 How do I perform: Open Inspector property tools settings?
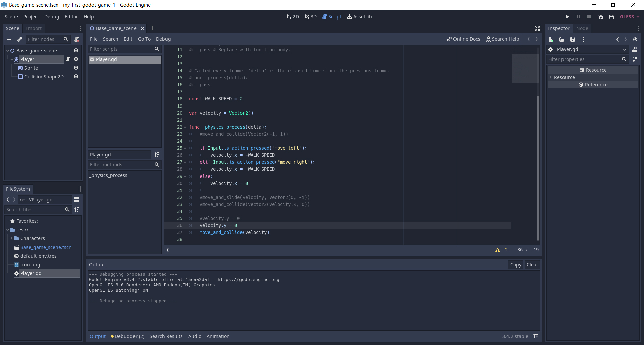pyautogui.click(x=635, y=59)
